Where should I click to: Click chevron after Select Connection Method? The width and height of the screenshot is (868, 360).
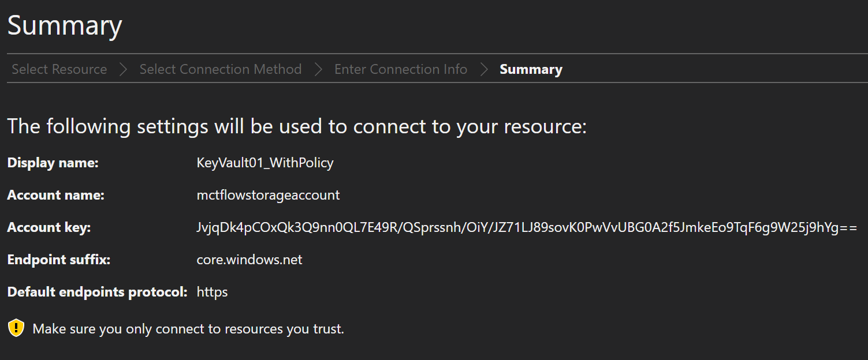click(x=318, y=69)
